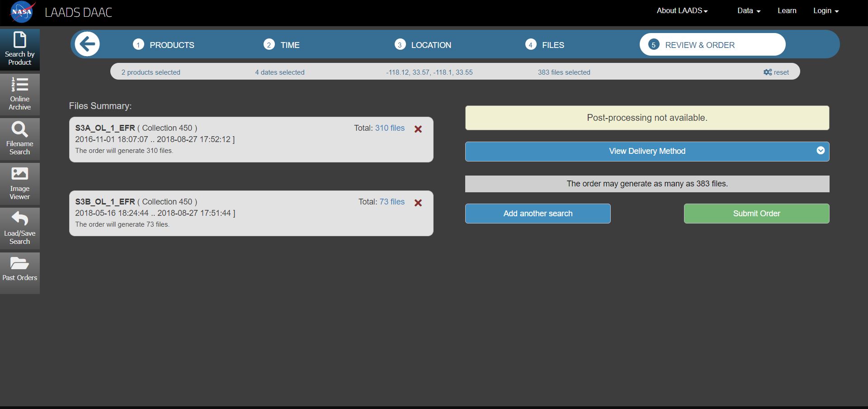868x409 pixels.
Task: Launch the Image Viewer
Action: 20,184
